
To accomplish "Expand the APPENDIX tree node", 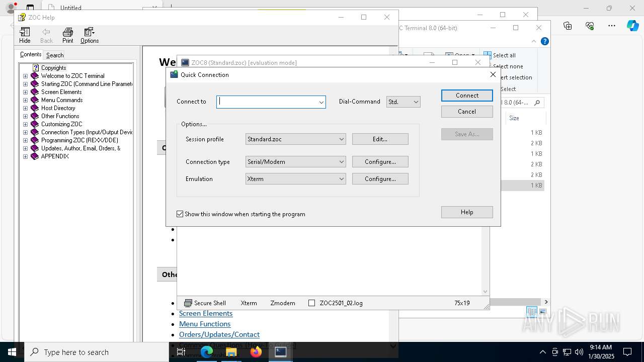I will tap(25, 156).
